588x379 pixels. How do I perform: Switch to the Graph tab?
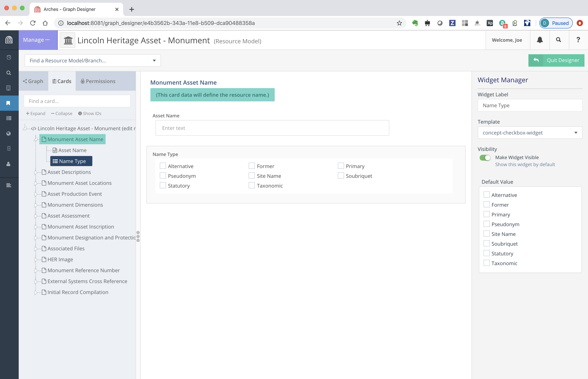34,81
